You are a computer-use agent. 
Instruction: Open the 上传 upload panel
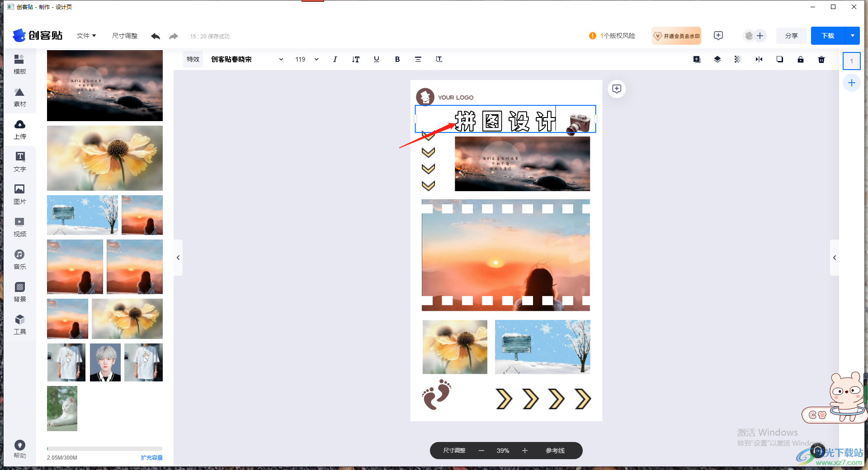click(x=19, y=130)
